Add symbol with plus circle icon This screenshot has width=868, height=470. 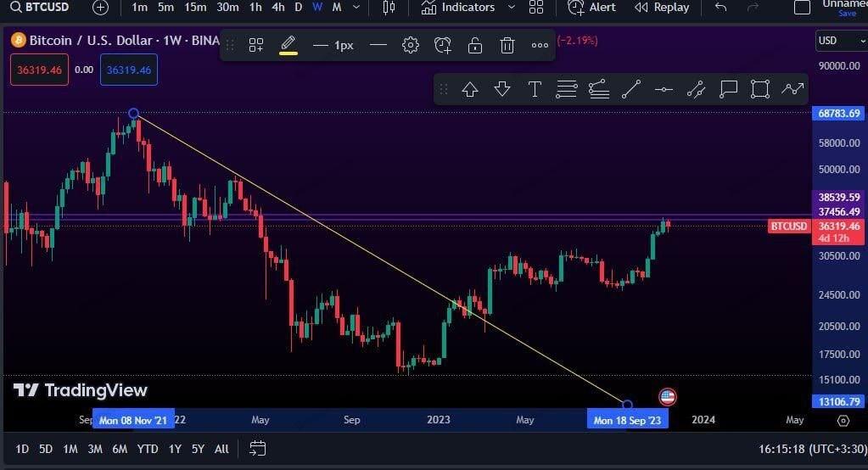(x=100, y=7)
